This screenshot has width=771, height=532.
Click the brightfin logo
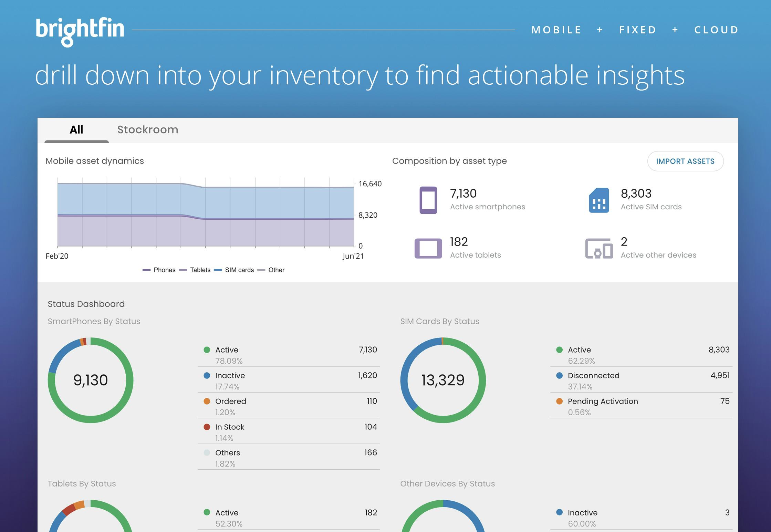(80, 31)
